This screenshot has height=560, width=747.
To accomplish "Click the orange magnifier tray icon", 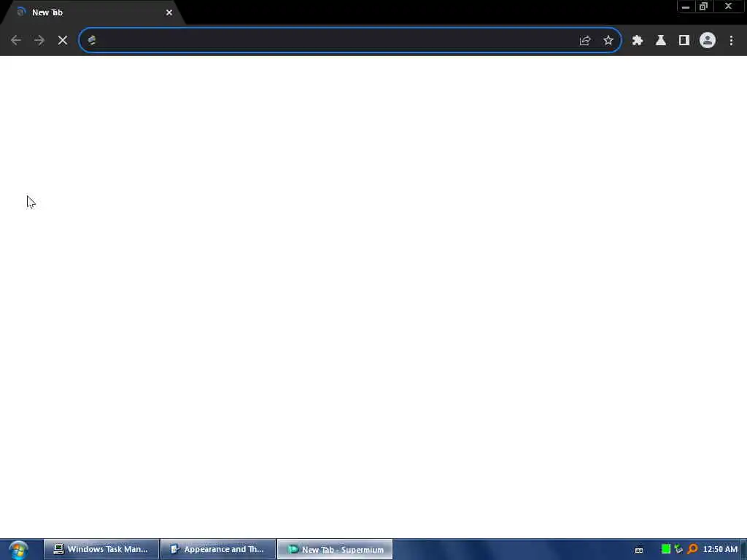I will 693,549.
